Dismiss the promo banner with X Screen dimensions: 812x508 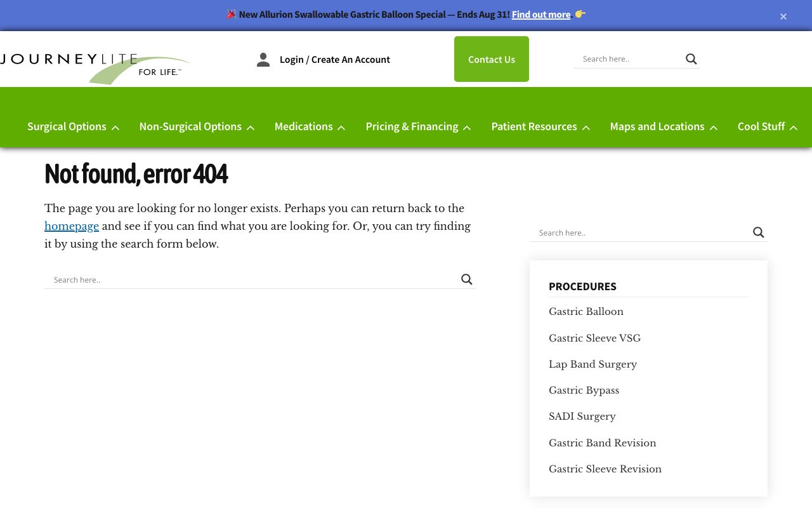pyautogui.click(x=783, y=17)
